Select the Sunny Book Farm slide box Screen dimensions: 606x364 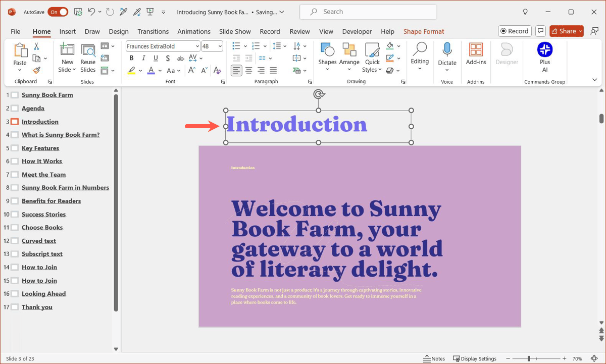pos(15,95)
